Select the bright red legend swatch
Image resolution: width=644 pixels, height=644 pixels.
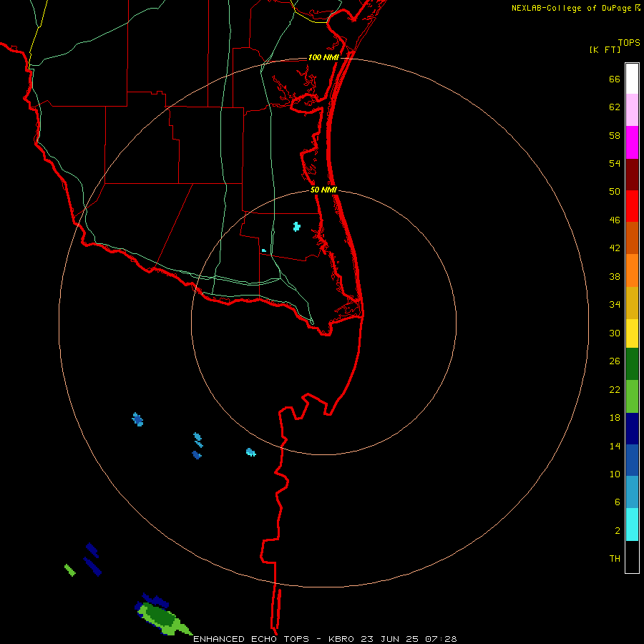pyautogui.click(x=632, y=206)
